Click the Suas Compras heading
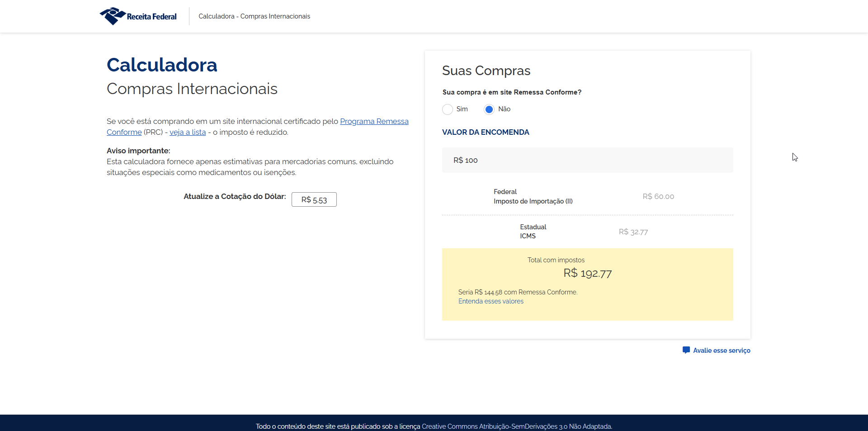The height and width of the screenshot is (431, 868). 486,71
